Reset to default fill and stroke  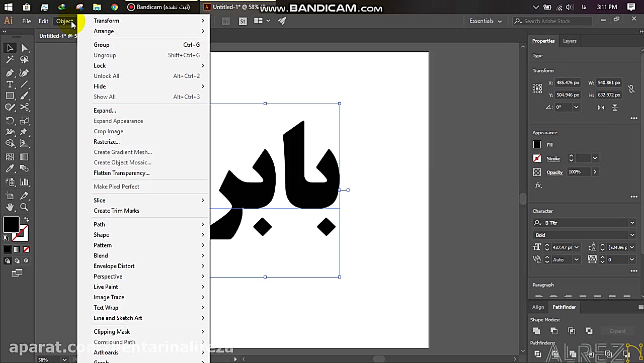(6, 238)
